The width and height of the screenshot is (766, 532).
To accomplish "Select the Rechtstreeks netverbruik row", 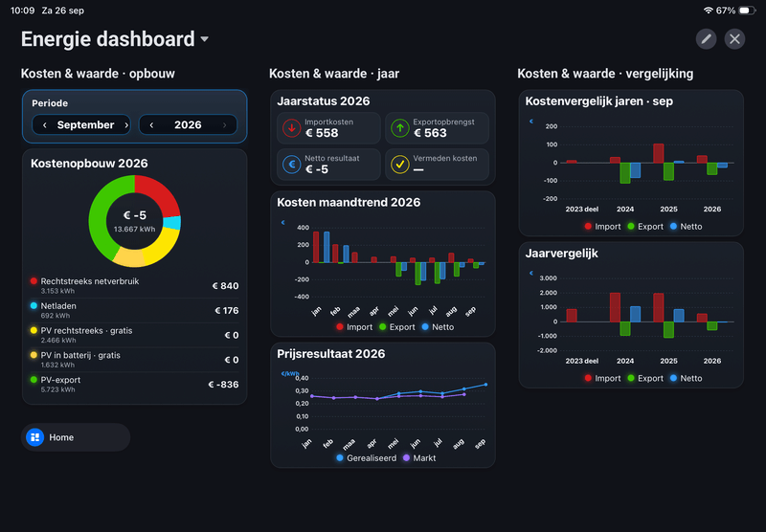I will (134, 285).
